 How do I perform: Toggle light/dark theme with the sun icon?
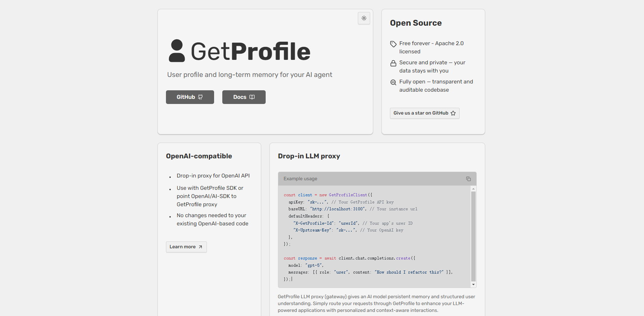[x=364, y=18]
